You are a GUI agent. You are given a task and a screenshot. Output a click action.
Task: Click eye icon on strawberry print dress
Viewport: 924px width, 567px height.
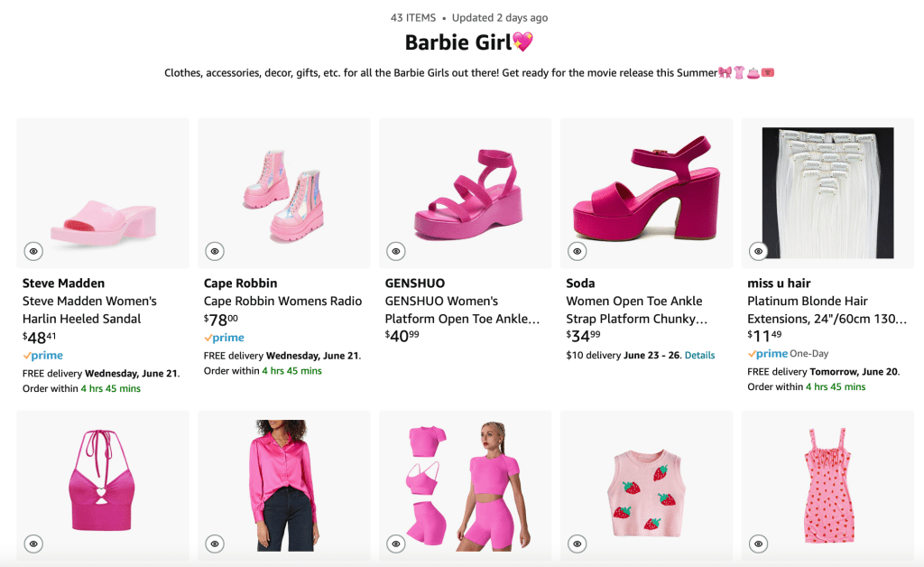(x=758, y=544)
